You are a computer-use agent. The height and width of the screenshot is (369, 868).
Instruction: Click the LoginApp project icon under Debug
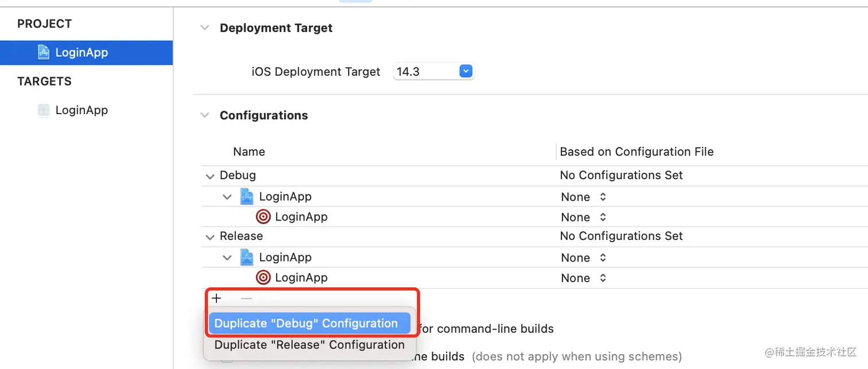pyautogui.click(x=247, y=197)
